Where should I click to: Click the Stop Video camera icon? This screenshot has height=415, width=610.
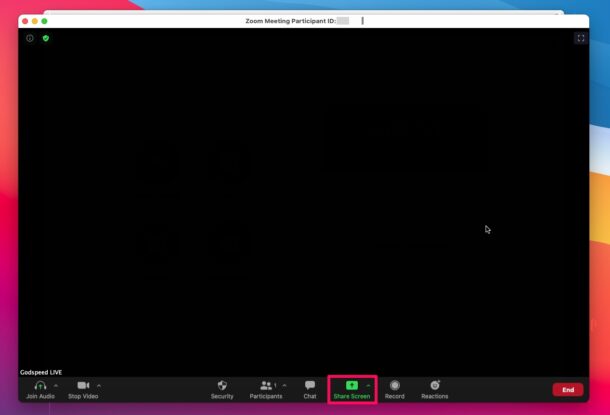point(83,385)
